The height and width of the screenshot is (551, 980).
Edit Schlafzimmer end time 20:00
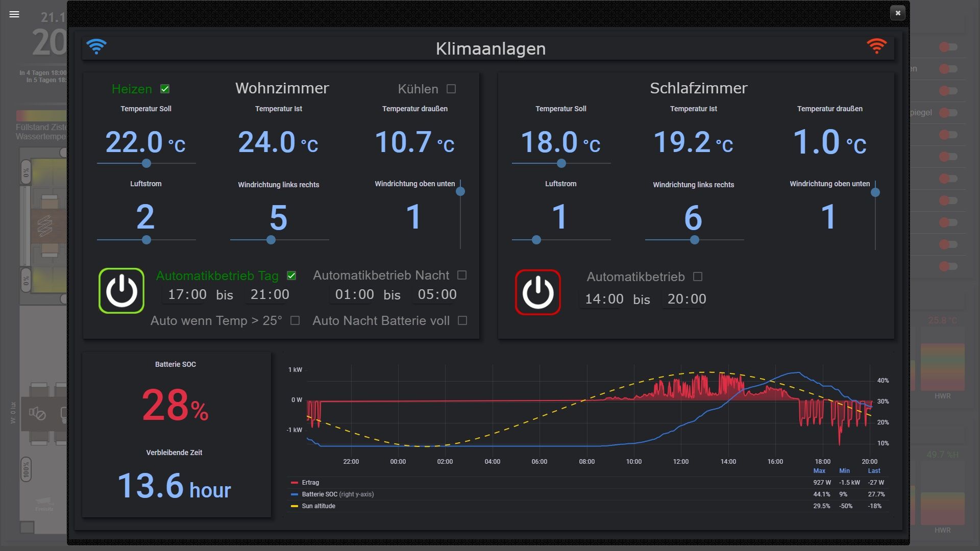click(x=687, y=299)
